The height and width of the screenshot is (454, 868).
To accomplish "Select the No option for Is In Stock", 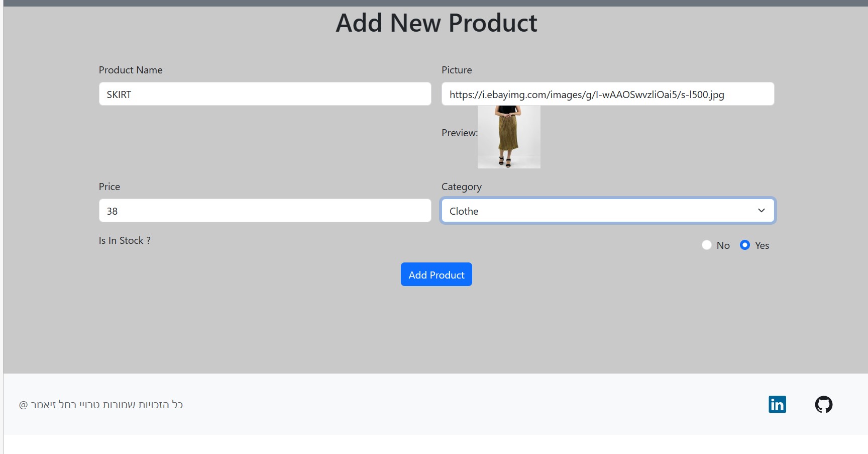I will (707, 245).
